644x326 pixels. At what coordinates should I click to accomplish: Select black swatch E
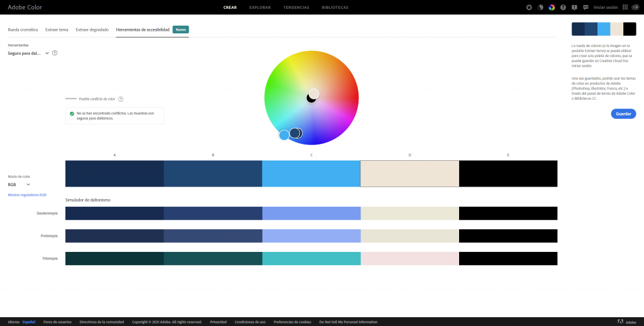(x=508, y=173)
